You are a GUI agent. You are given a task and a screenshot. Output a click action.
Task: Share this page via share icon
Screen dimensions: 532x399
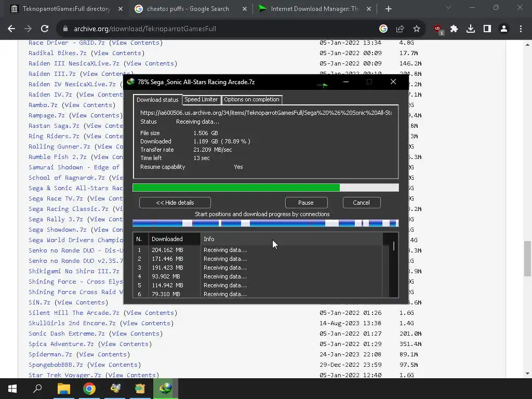pyautogui.click(x=400, y=29)
